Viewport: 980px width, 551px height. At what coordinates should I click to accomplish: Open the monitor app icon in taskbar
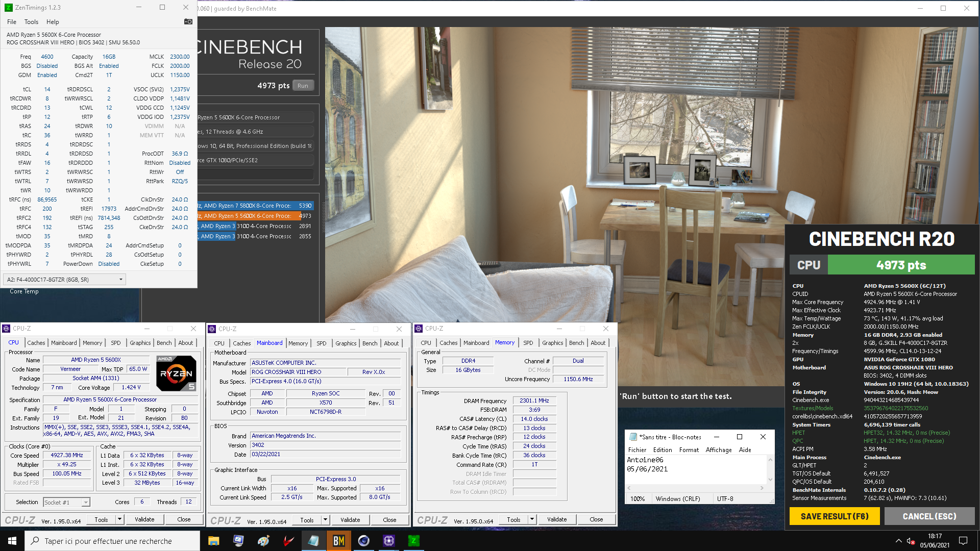238,541
